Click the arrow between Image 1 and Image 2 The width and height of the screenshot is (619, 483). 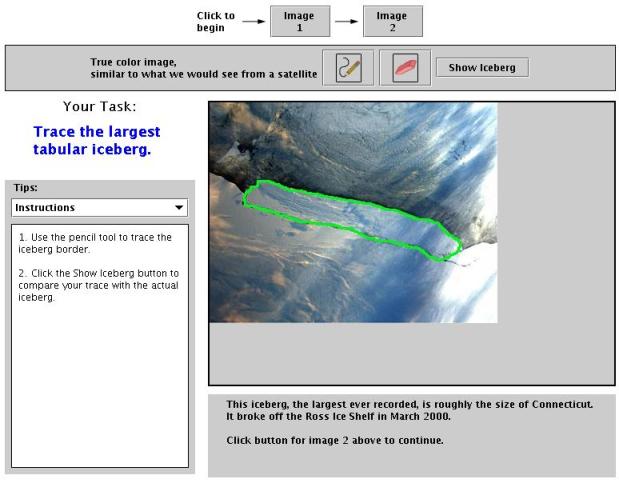coord(346,20)
